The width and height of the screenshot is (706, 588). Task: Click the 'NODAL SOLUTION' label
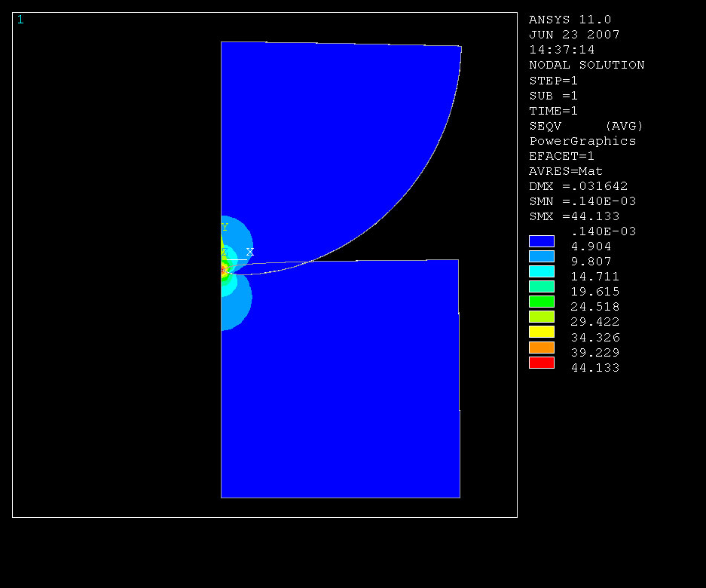(587, 65)
